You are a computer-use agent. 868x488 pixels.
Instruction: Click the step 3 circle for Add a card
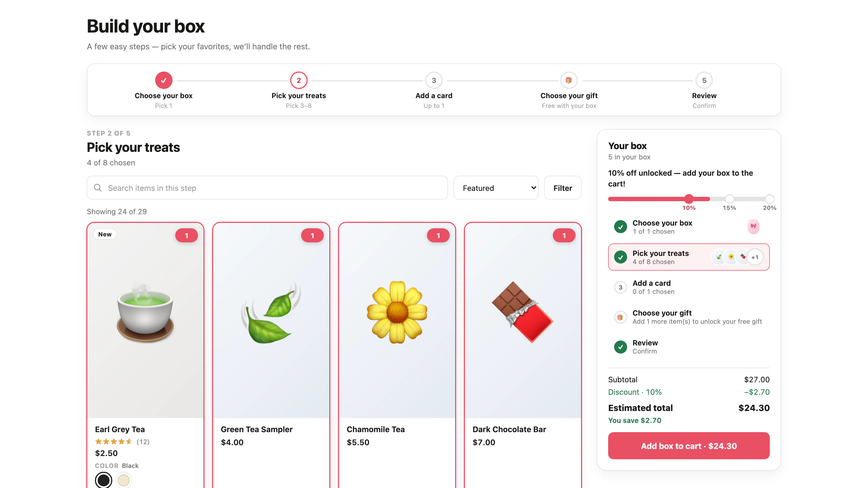pyautogui.click(x=434, y=81)
